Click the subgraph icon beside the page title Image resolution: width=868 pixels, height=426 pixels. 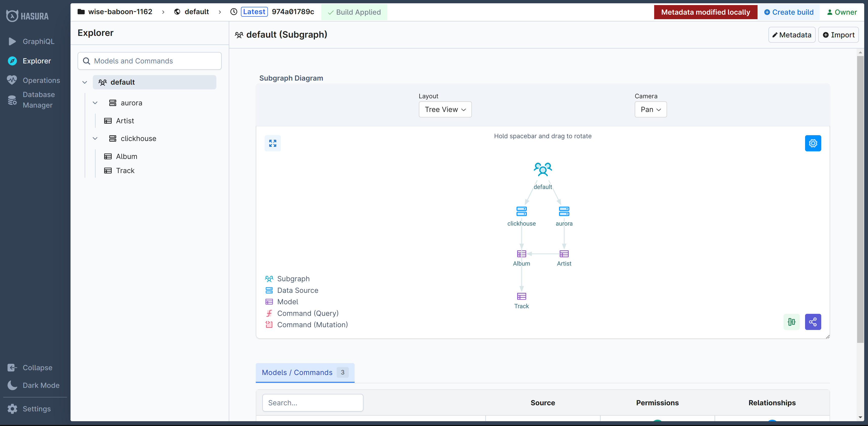coord(239,35)
